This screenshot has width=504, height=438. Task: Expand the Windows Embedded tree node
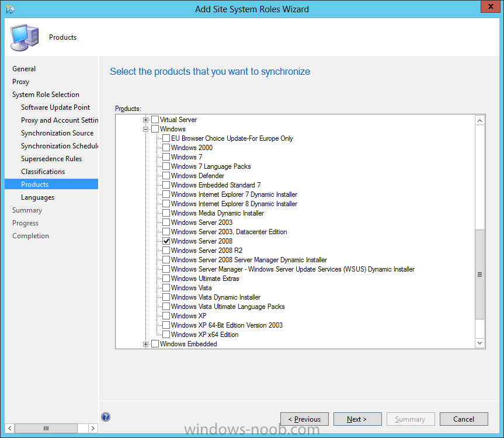click(145, 344)
